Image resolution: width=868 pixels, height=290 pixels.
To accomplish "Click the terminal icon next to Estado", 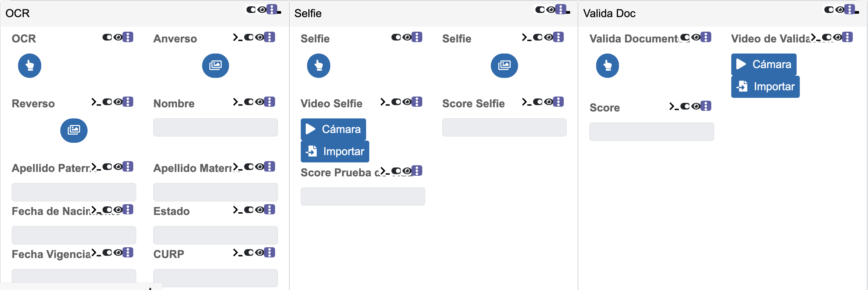I will pos(238,210).
